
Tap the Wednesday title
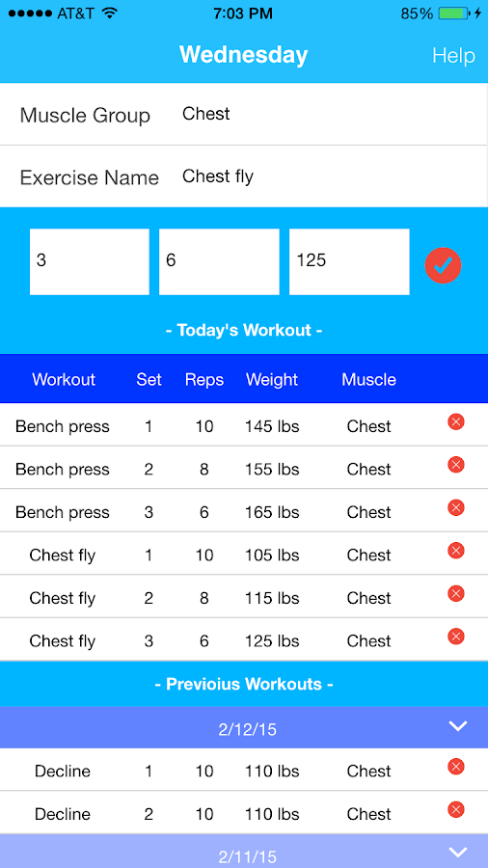[243, 55]
